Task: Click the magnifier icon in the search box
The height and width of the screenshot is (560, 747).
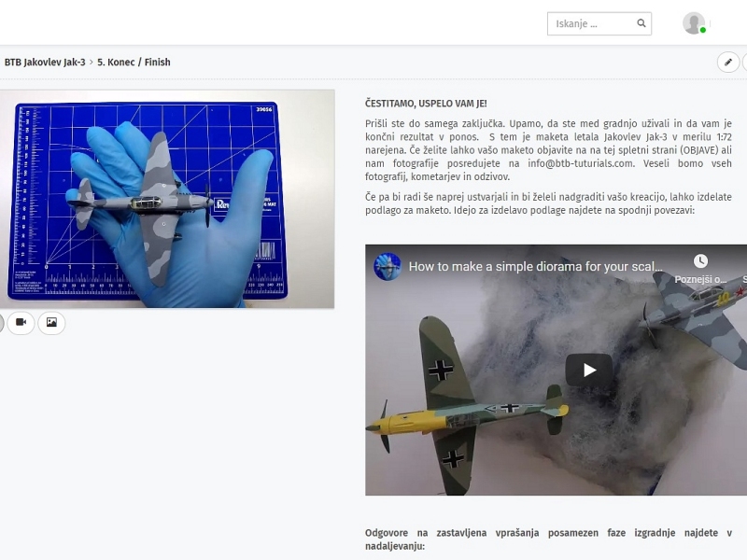Action: 641,24
